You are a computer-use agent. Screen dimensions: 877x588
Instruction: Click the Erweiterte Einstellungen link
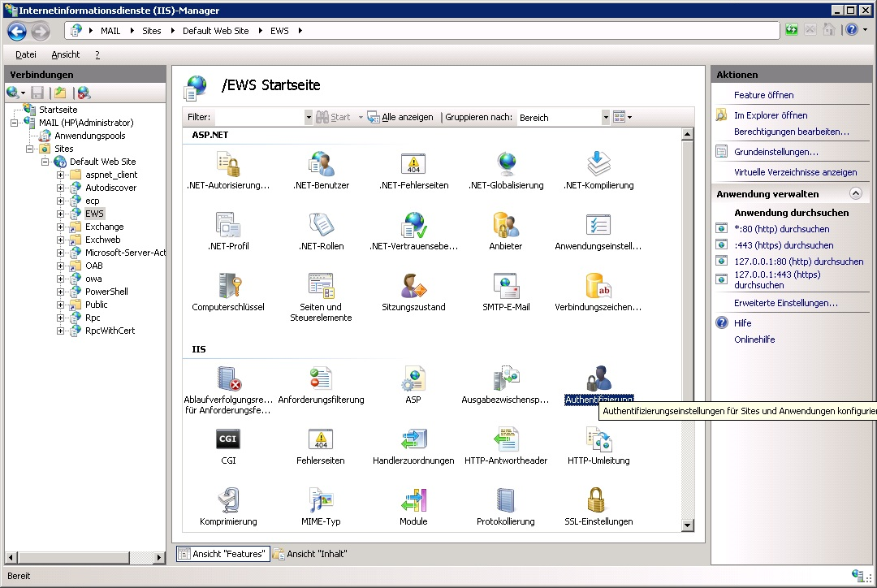point(785,303)
